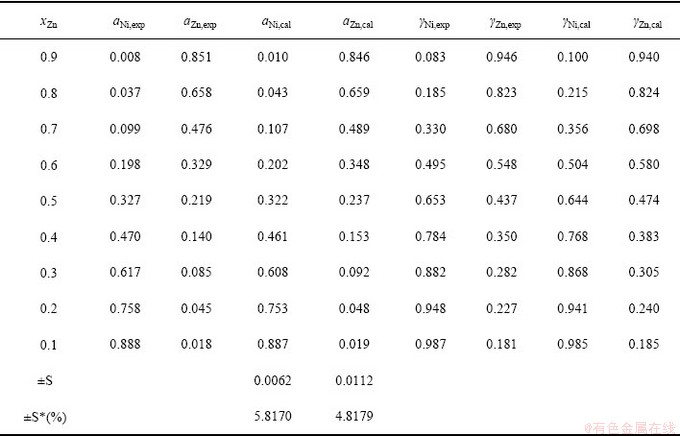The image size is (680, 436).
Task: Select the ±S*(%) row label
Action: (45, 417)
